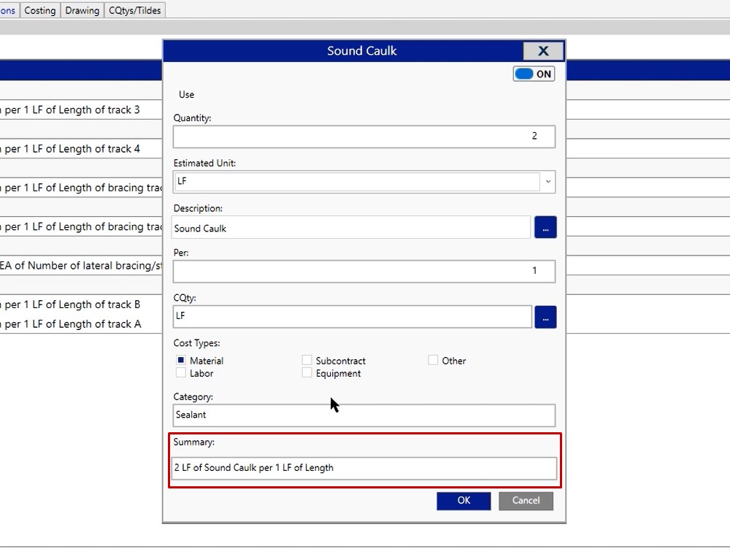
Task: Click into the Quantity field
Action: pos(364,137)
